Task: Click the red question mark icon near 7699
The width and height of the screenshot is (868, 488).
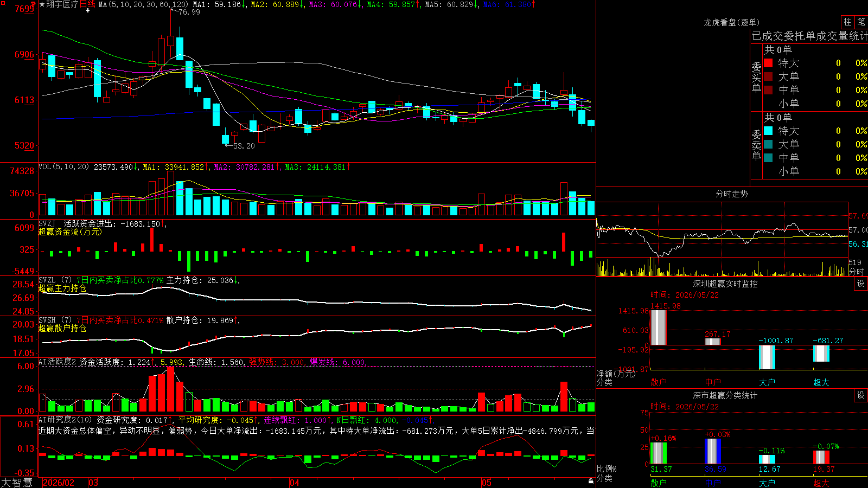Action: (x=33, y=4)
